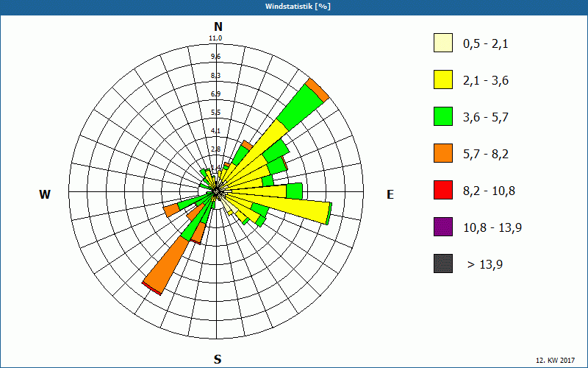The height and width of the screenshot is (368, 588).
Task: Click the legend label '0,5 - 2,1'
Action: (x=486, y=44)
